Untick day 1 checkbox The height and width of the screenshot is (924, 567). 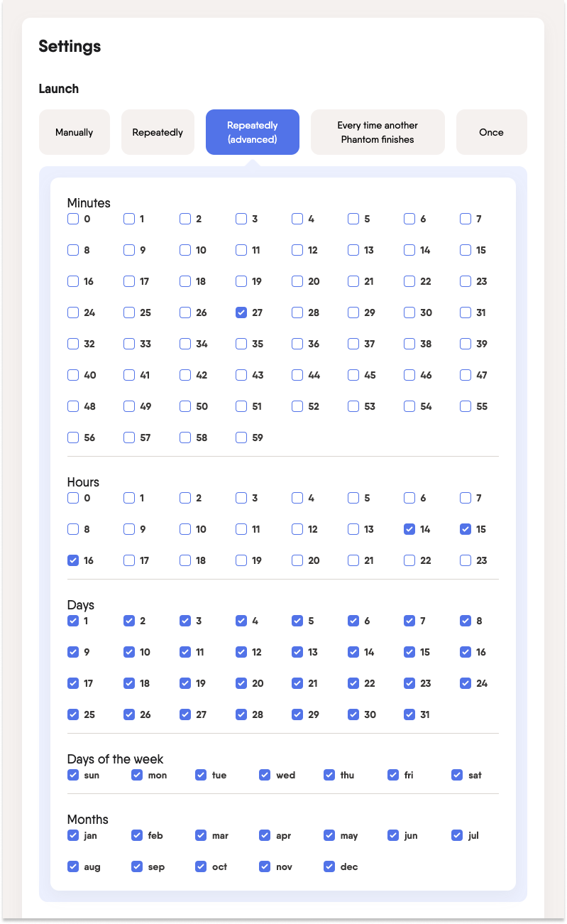click(x=73, y=621)
